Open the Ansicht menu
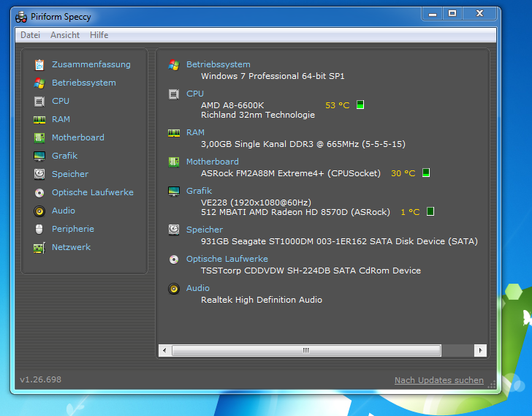Image resolution: width=532 pixels, height=416 pixels. (x=65, y=35)
